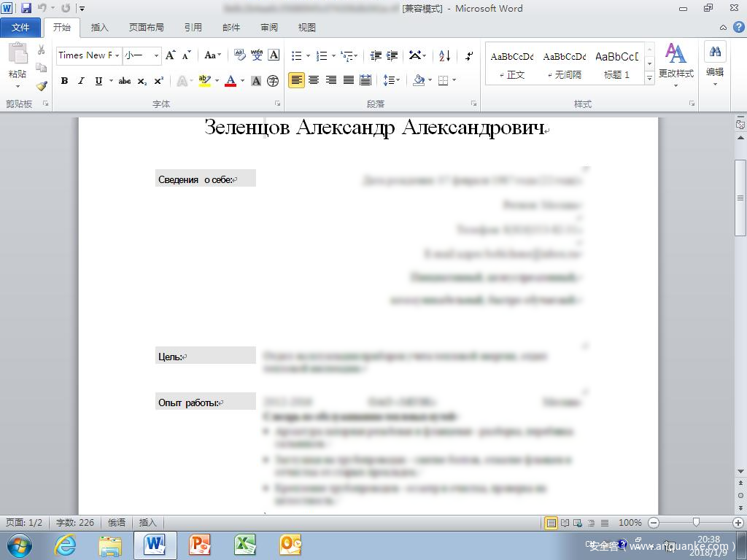Click the 文件 (File) button
This screenshot has width=747, height=560.
[20, 28]
